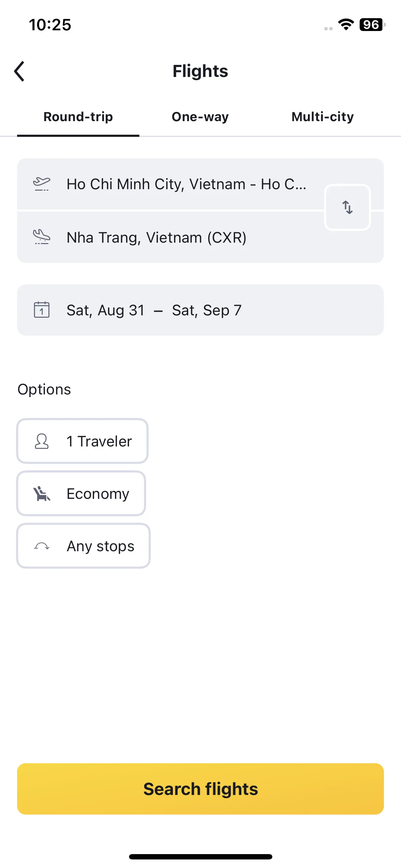Open the Economy cabin class selector

point(81,494)
